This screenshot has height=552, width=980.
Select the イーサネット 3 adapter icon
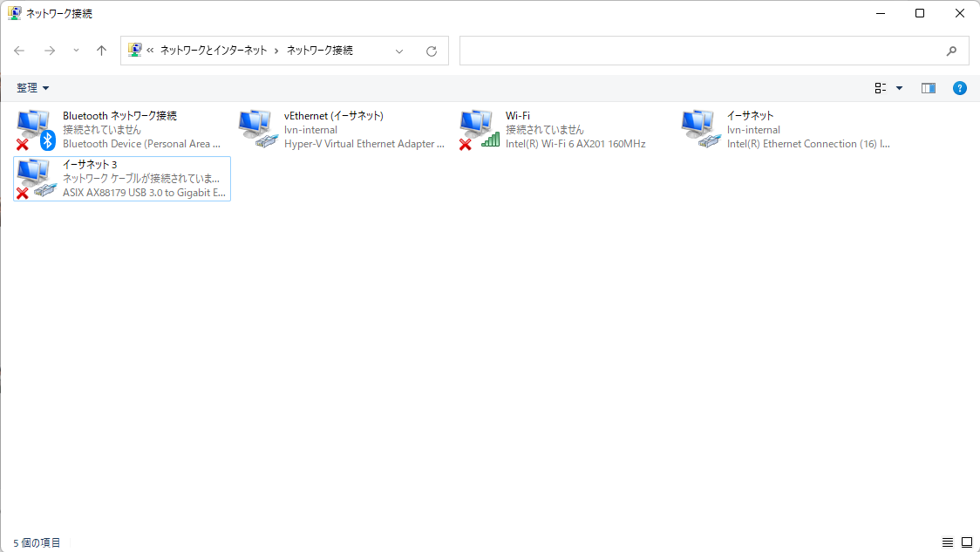click(33, 177)
